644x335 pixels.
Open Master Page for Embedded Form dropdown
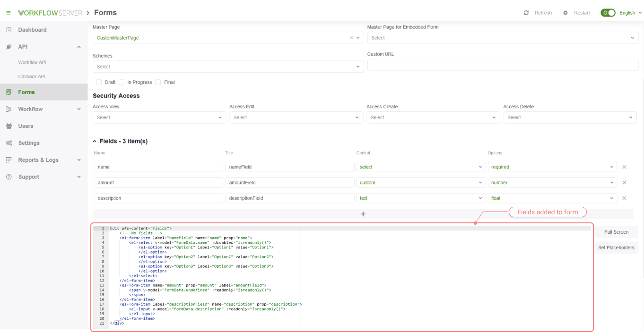point(503,38)
